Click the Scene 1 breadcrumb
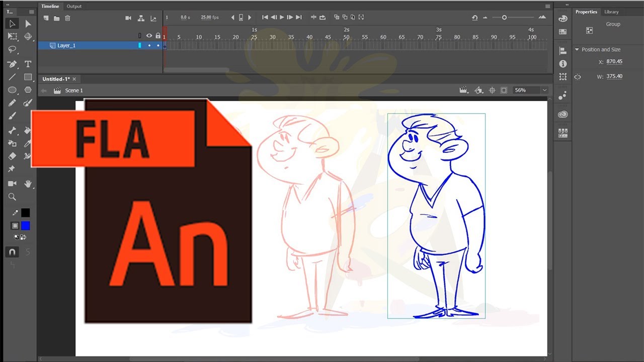This screenshot has width=644, height=362. pos(74,90)
